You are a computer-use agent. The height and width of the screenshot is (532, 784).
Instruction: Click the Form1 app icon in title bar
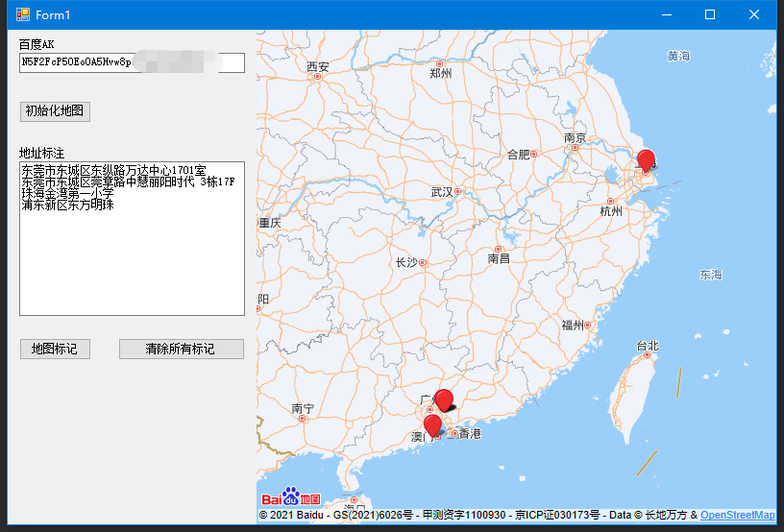[23, 14]
